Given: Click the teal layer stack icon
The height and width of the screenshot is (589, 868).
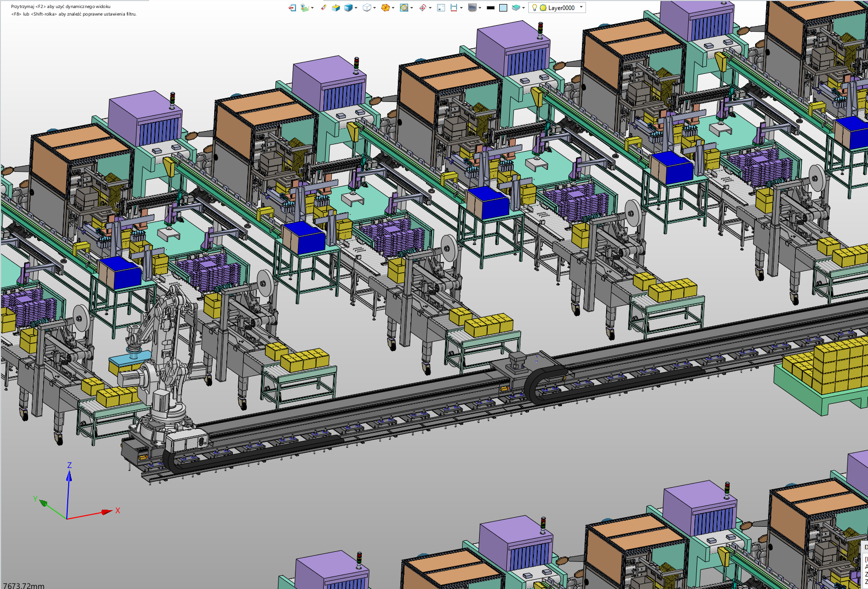Looking at the screenshot, I should tap(515, 8).
